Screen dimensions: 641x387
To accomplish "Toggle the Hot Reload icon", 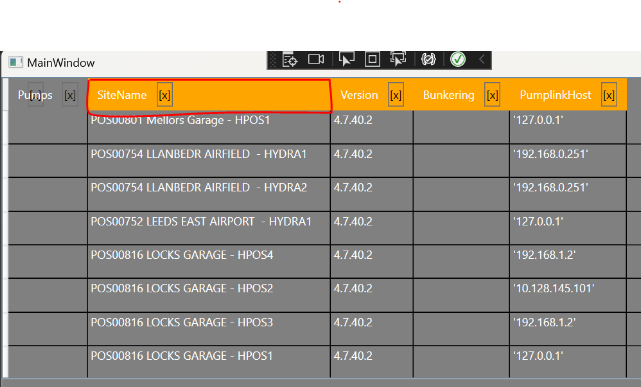I will click(428, 60).
